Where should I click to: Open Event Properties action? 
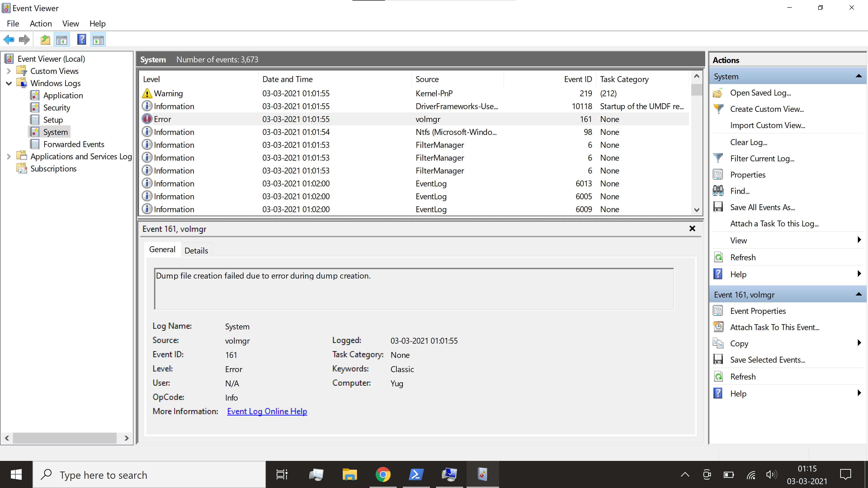click(757, 311)
